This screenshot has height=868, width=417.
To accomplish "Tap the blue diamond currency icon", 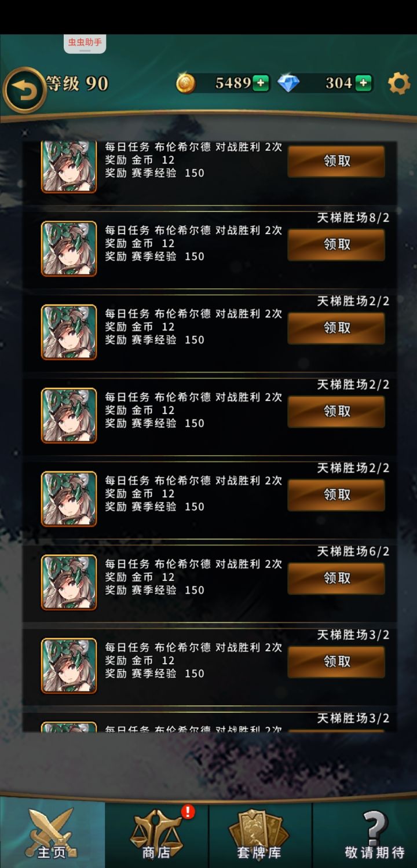I will (x=288, y=83).
